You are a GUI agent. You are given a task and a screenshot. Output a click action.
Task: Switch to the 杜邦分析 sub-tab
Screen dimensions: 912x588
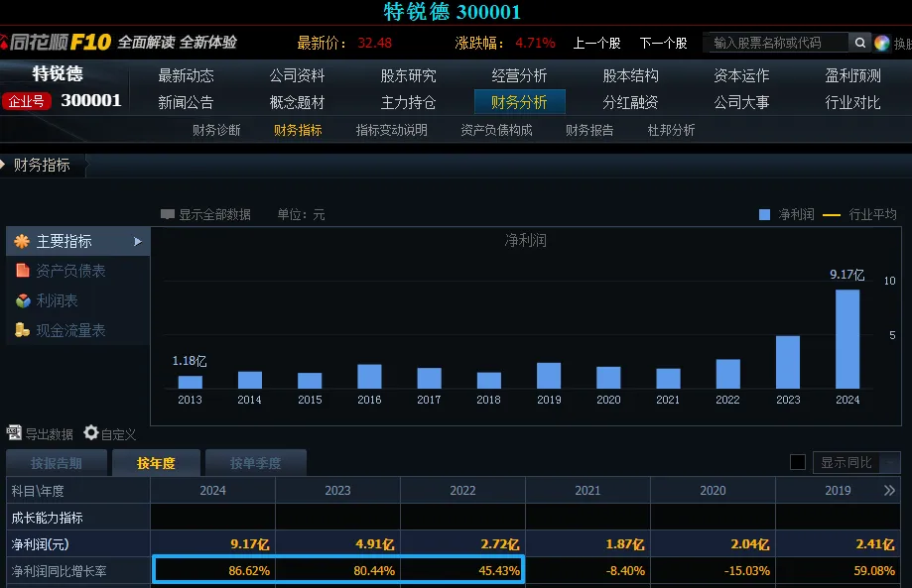point(671,130)
